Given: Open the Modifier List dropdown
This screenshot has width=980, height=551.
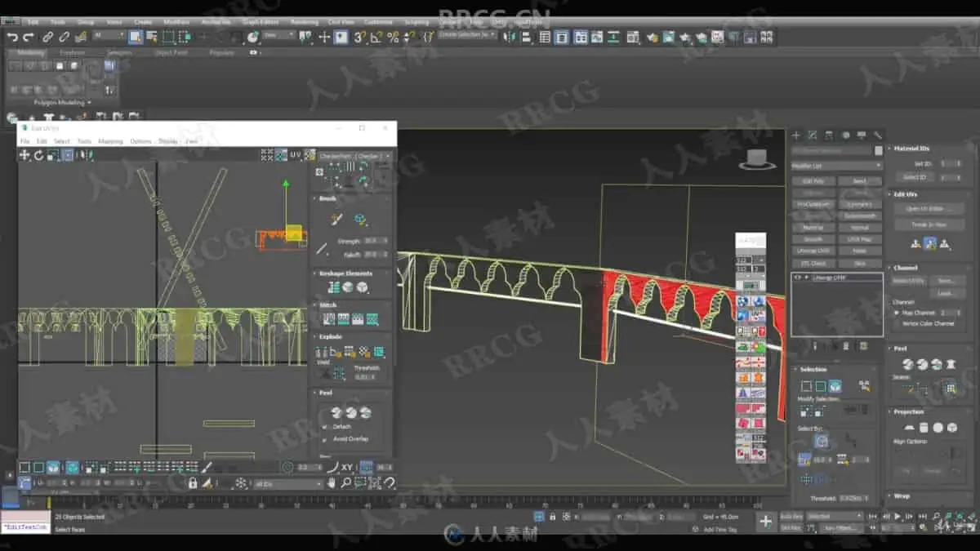Looking at the screenshot, I should 837,166.
